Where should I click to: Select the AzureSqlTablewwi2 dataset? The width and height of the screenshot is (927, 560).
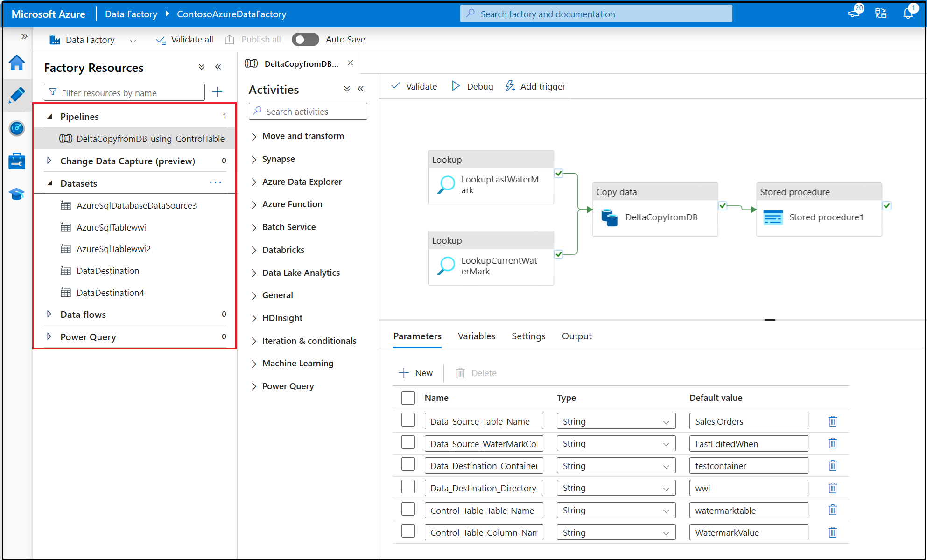coord(113,249)
